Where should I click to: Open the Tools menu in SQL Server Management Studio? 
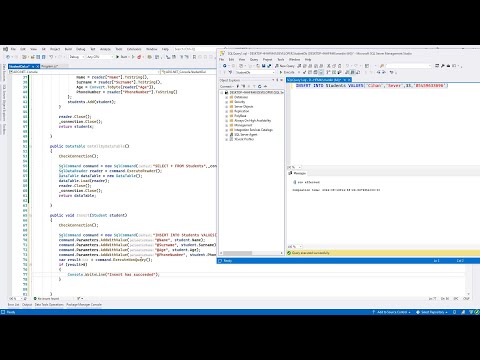pos(281,60)
